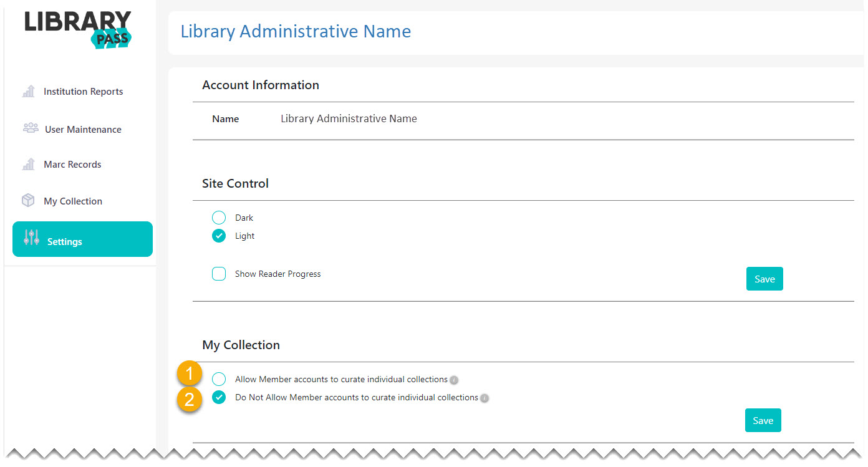This screenshot has width=868, height=467.
Task: Open My Collection via its box icon
Action: [x=29, y=200]
